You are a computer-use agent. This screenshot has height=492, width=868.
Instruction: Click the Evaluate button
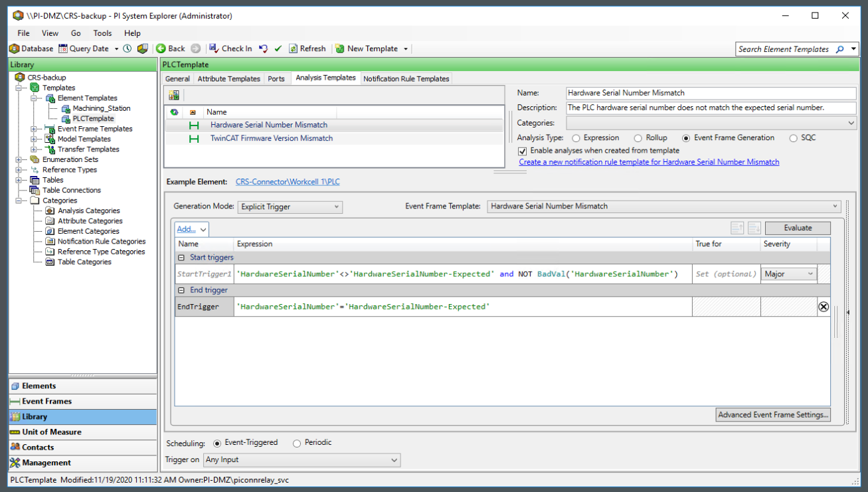(x=798, y=228)
